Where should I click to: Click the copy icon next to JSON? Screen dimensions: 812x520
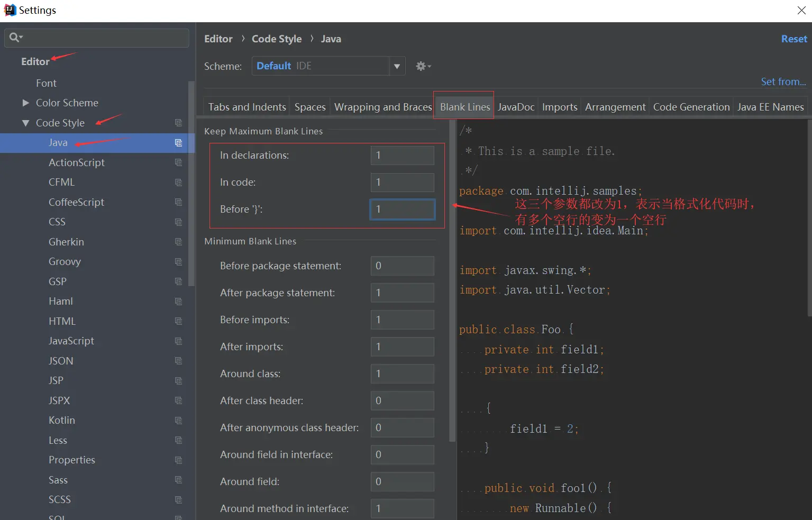(x=178, y=361)
